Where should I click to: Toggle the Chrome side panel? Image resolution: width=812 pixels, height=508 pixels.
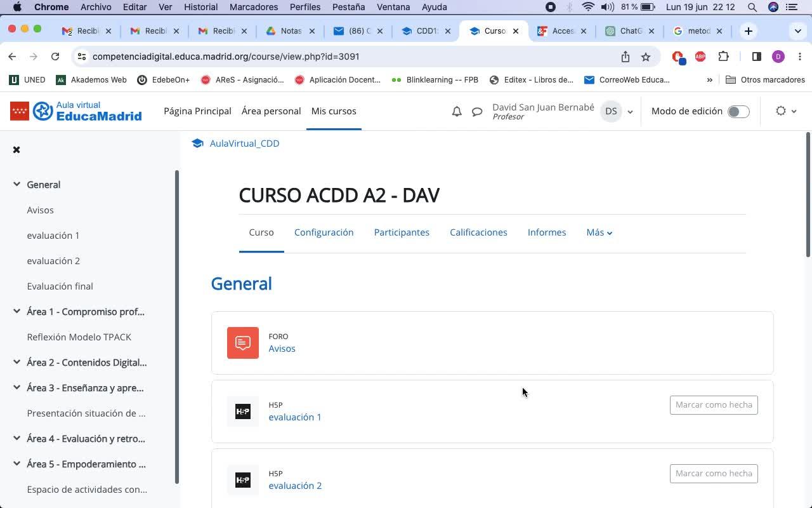tap(756, 57)
